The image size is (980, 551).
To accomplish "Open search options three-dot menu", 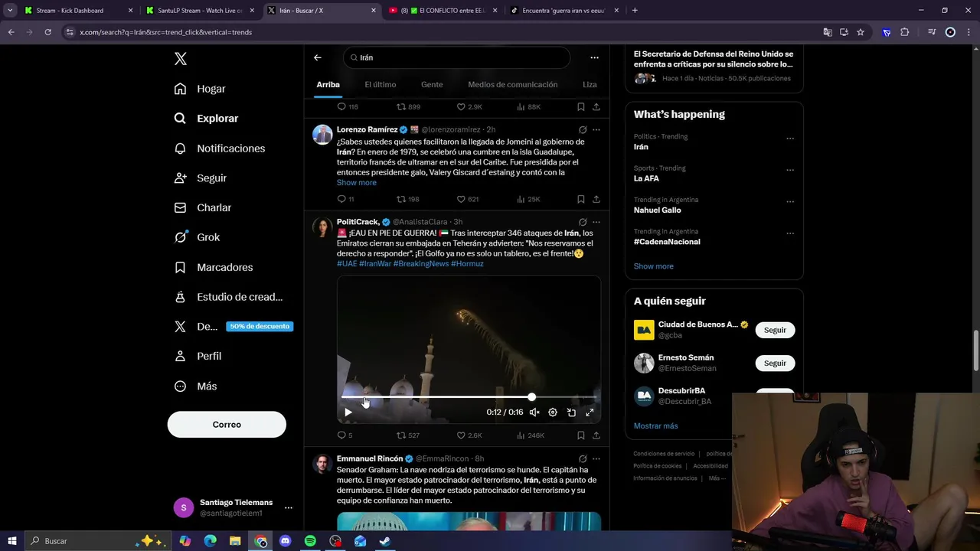I will (x=594, y=57).
